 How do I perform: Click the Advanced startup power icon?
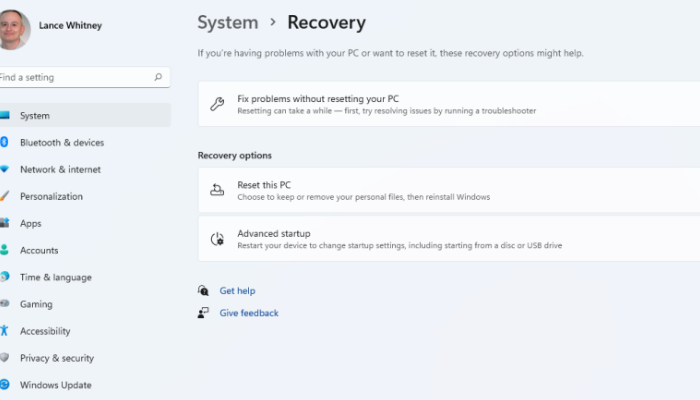coord(217,239)
